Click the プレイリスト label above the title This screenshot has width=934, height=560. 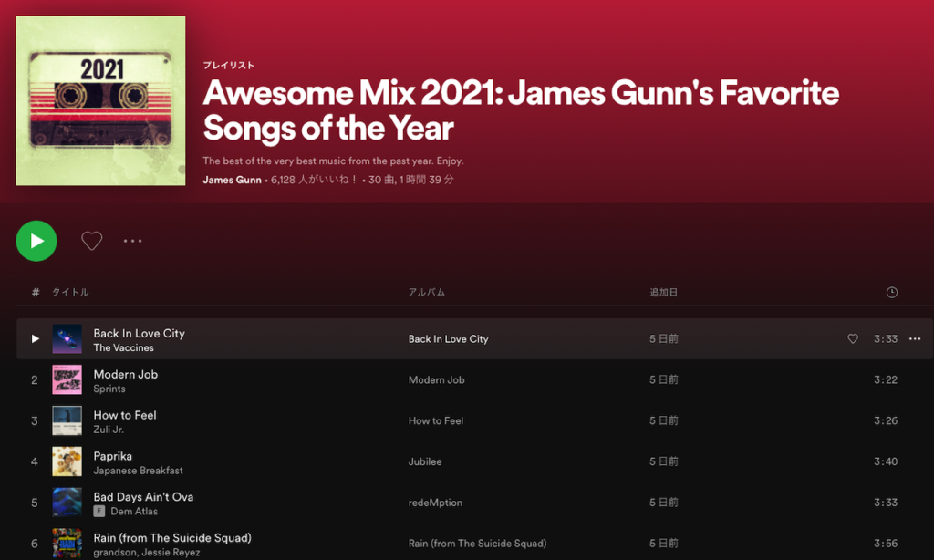click(x=229, y=66)
